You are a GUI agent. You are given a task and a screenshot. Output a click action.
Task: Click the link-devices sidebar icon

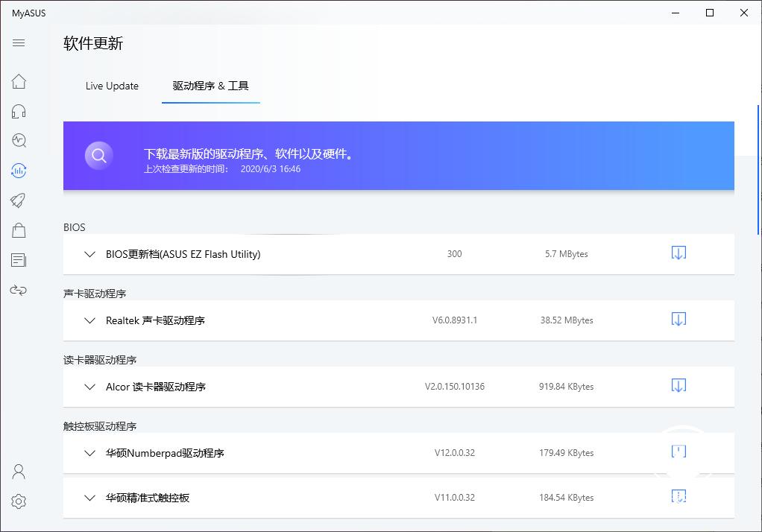click(18, 290)
